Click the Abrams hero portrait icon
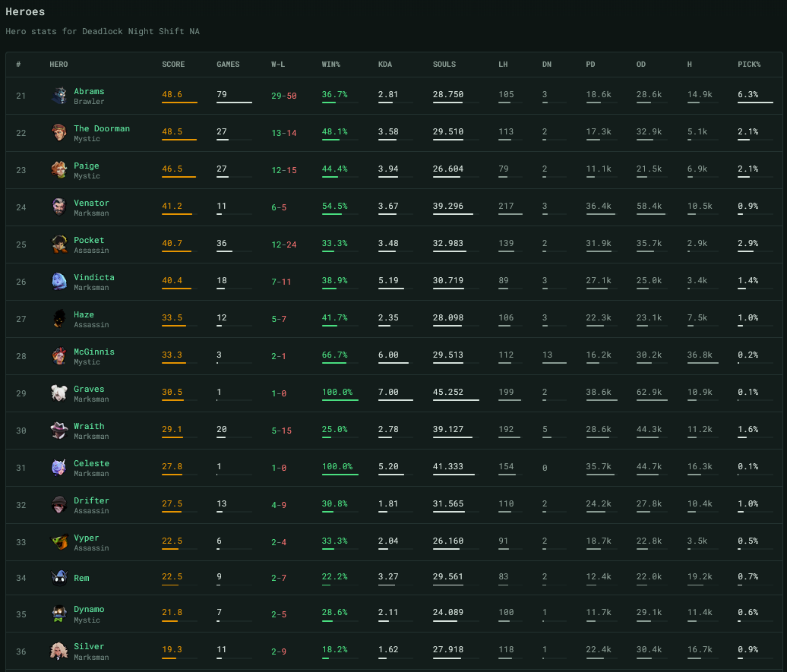The height and width of the screenshot is (672, 787). click(x=59, y=96)
